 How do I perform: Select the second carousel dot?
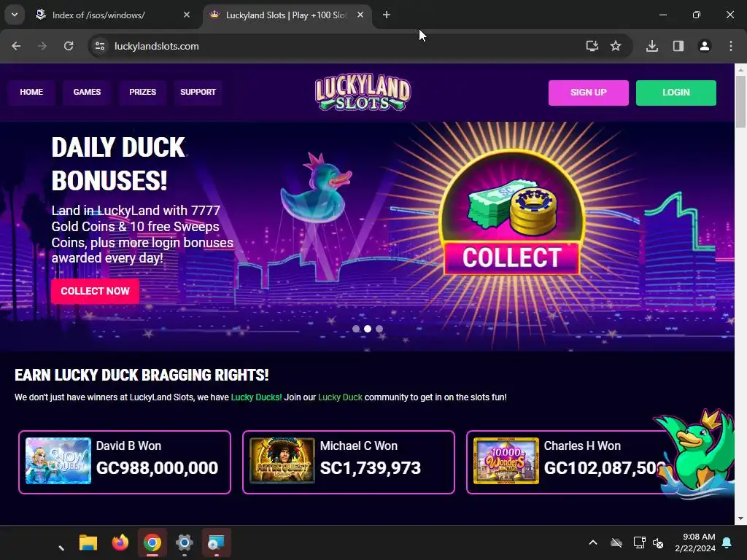pyautogui.click(x=368, y=329)
